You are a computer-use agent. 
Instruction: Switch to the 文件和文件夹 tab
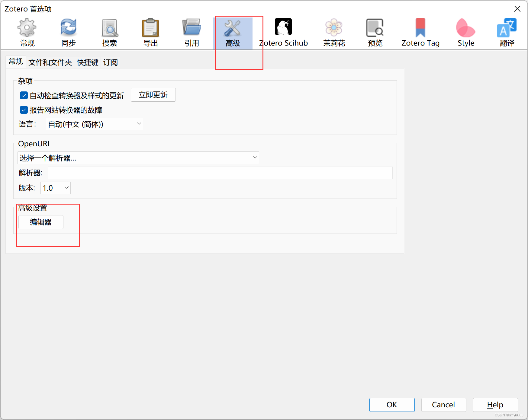click(50, 62)
